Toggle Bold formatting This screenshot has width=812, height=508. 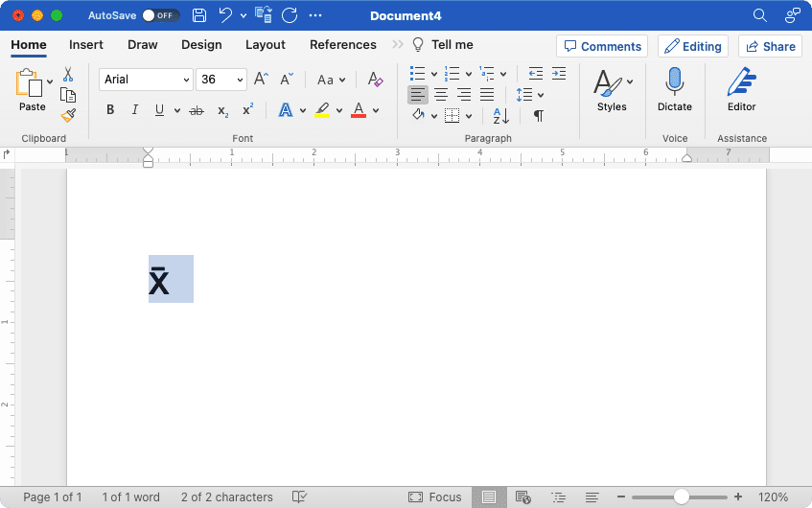pos(110,110)
